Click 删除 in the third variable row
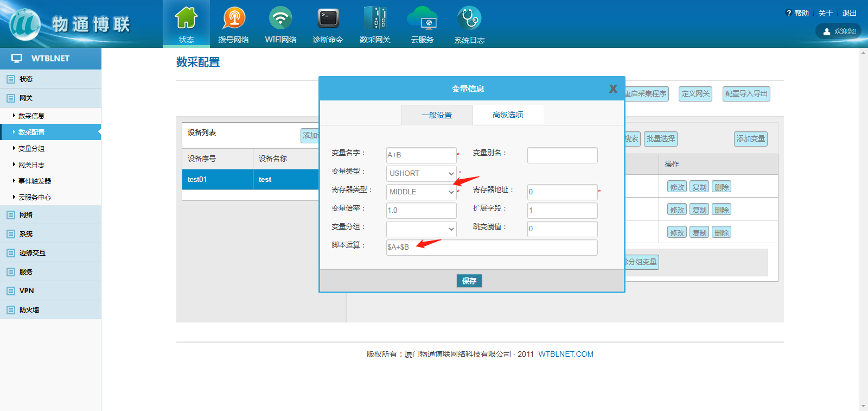868x411 pixels. [722, 232]
